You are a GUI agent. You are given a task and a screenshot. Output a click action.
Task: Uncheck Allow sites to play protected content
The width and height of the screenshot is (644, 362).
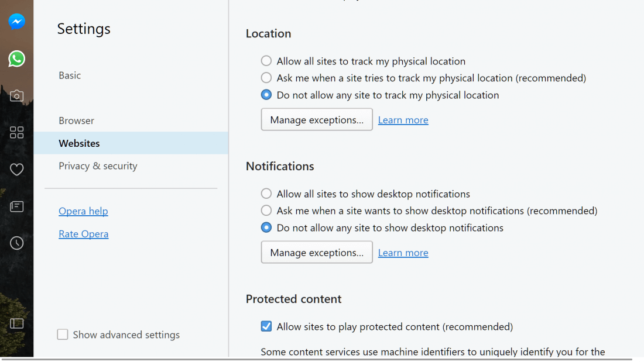266,326
